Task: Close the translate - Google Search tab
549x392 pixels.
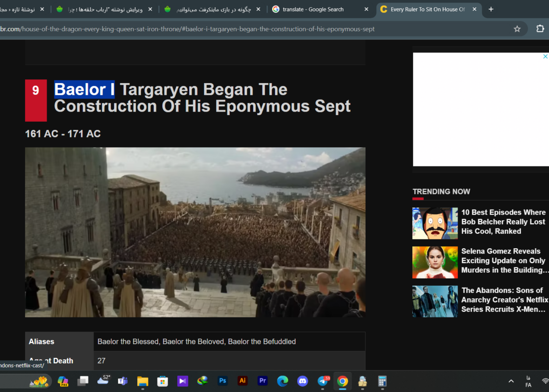Action: point(366,10)
